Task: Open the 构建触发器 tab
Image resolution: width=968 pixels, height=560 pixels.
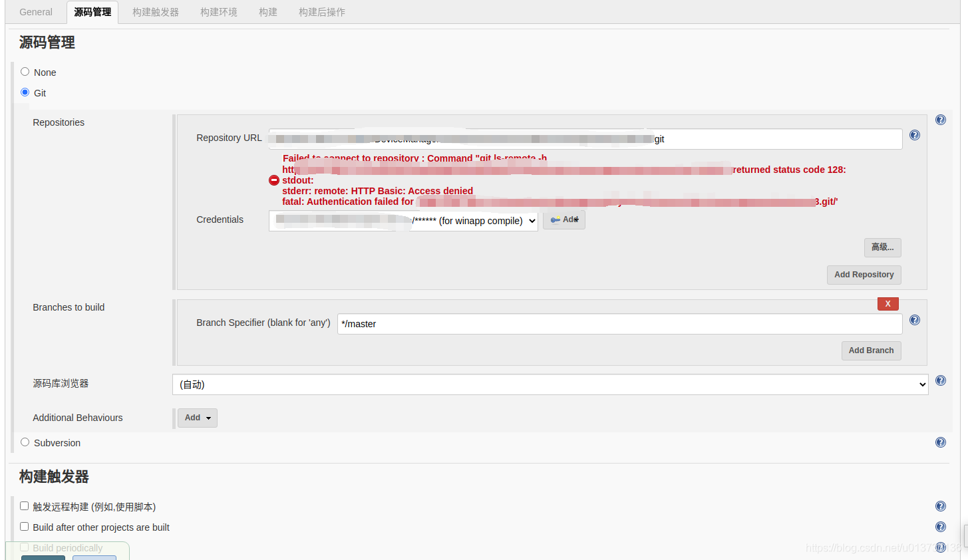Action: [x=156, y=12]
